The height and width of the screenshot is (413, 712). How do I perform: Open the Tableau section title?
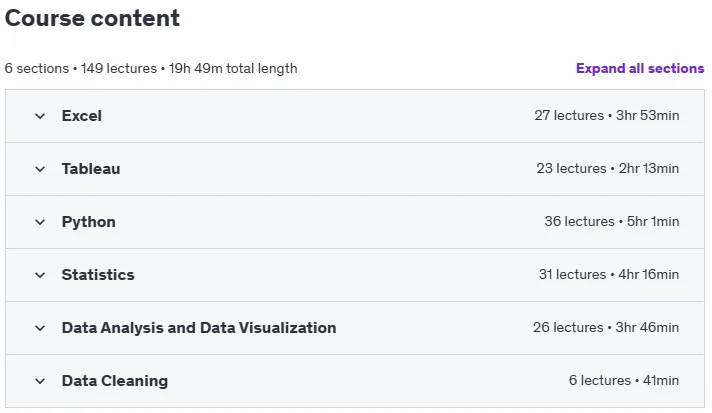tap(91, 169)
